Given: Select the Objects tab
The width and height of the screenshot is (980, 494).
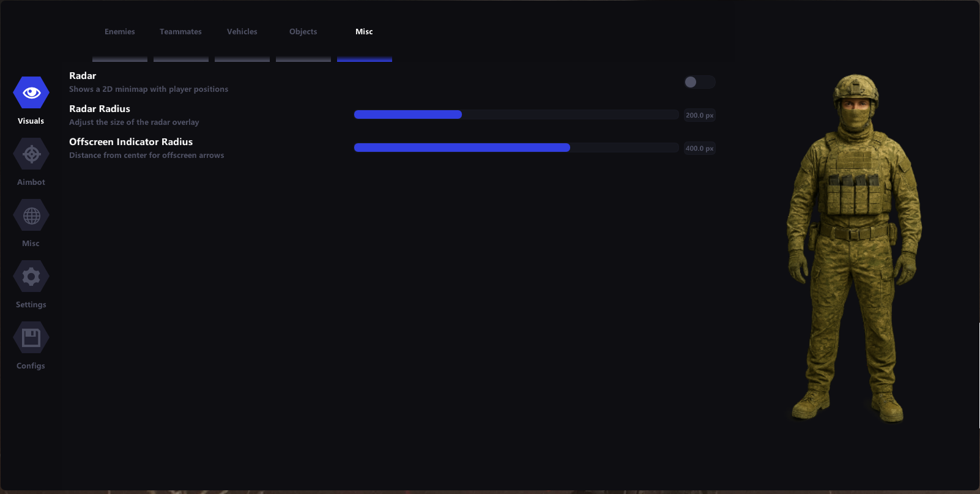Looking at the screenshot, I should 303,32.
